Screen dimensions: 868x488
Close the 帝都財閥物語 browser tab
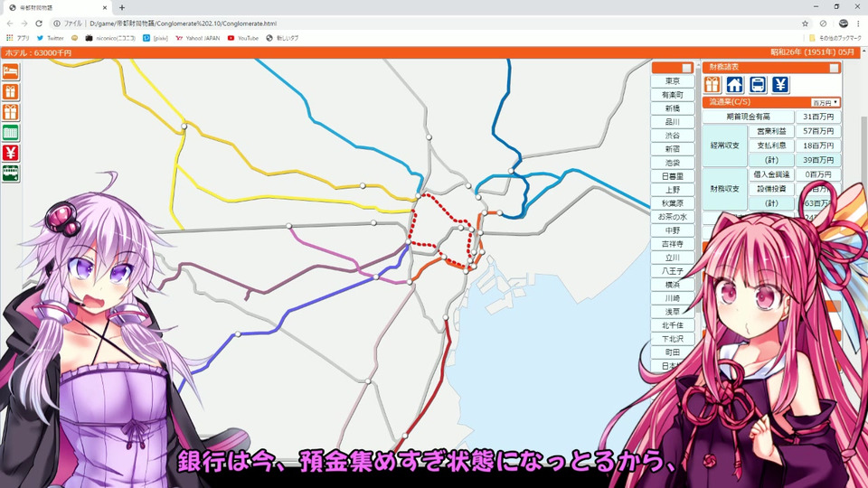[105, 8]
